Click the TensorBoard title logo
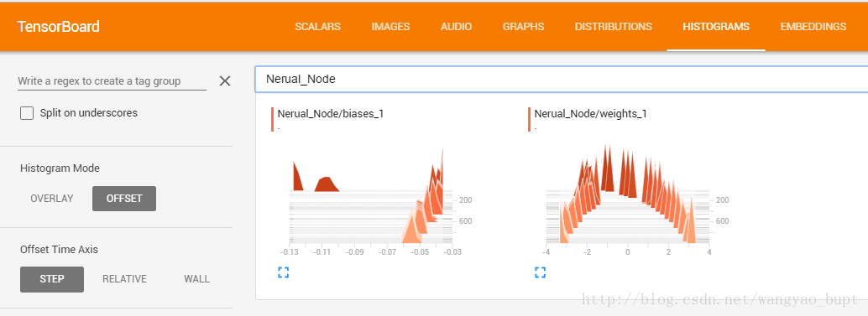The width and height of the screenshot is (868, 316). click(x=58, y=27)
